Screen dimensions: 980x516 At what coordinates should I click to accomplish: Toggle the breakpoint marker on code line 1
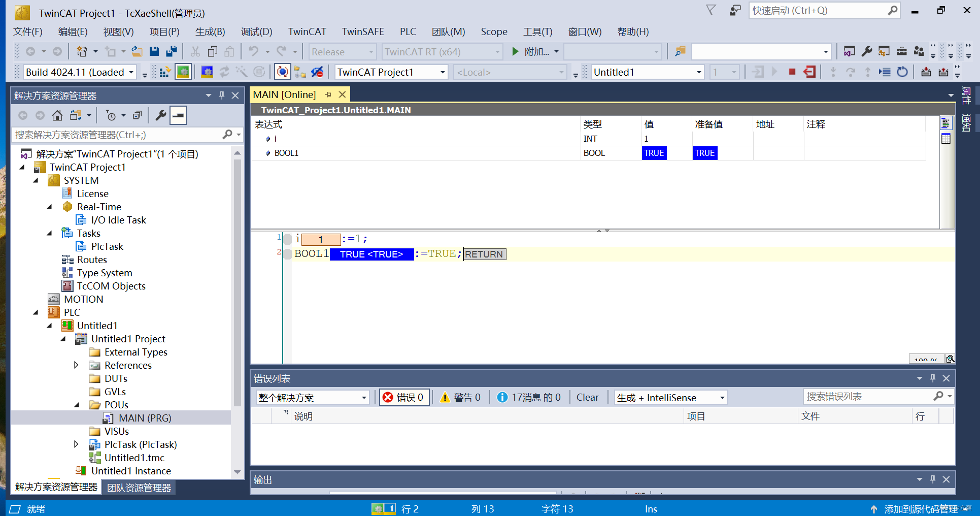(x=287, y=239)
